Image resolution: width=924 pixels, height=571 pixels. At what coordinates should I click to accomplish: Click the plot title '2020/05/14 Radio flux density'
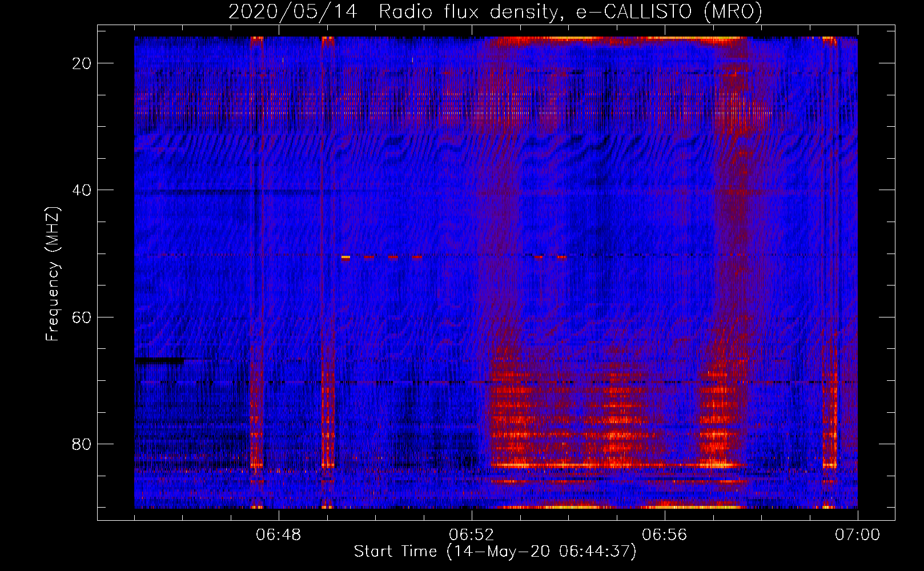click(393, 12)
